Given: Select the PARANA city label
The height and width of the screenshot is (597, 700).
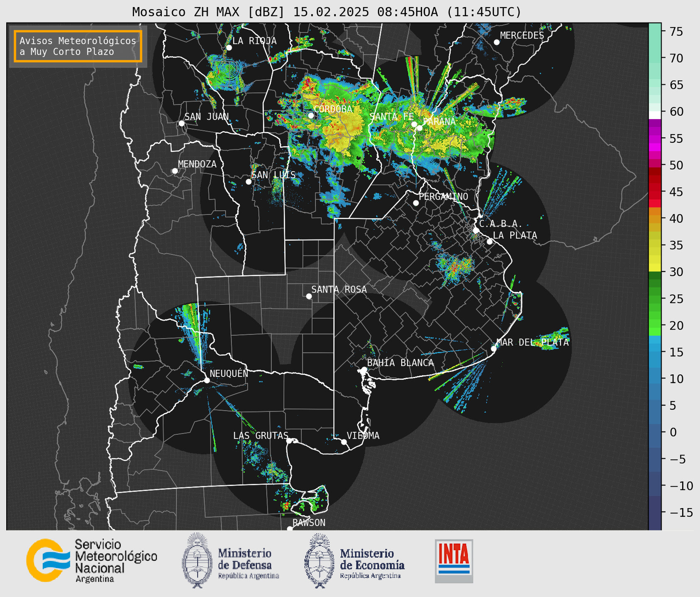Looking at the screenshot, I should [439, 122].
